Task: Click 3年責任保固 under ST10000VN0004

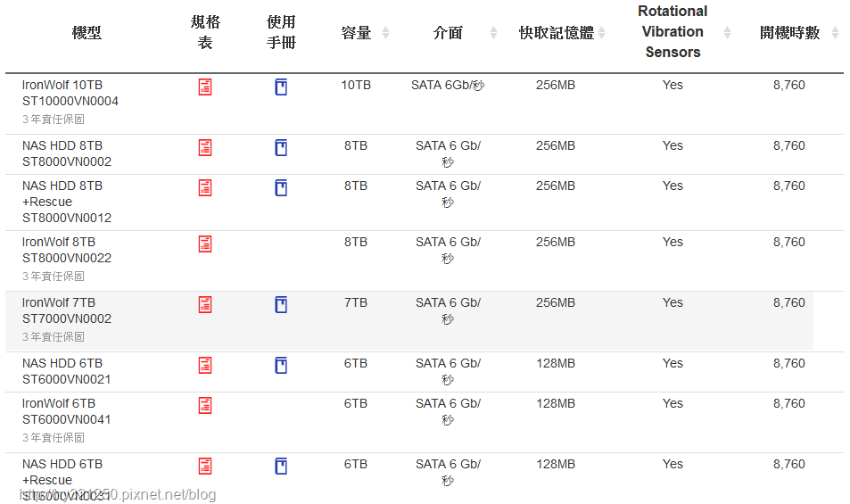Action: [54, 120]
